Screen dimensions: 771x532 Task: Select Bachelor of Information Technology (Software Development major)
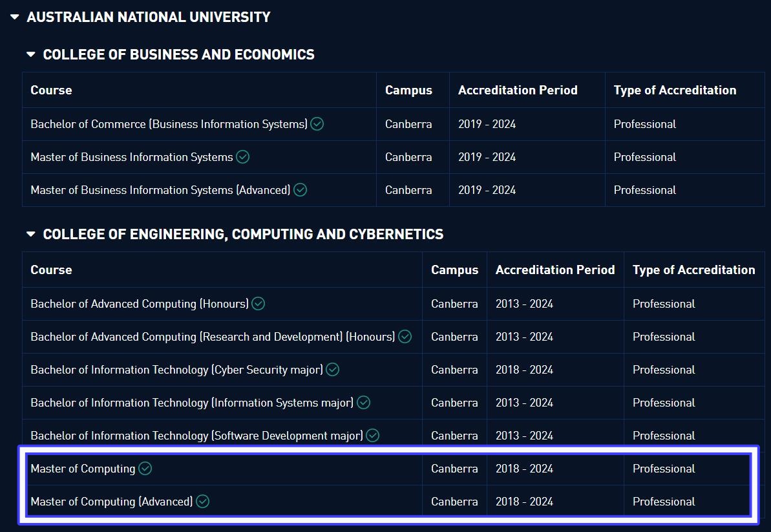(196, 436)
